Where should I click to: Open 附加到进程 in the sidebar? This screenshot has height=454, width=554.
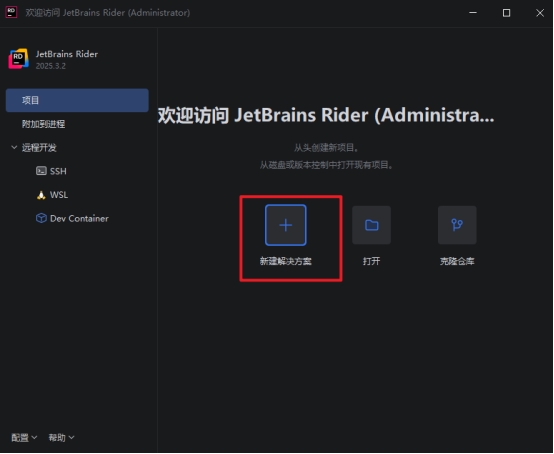pos(43,124)
